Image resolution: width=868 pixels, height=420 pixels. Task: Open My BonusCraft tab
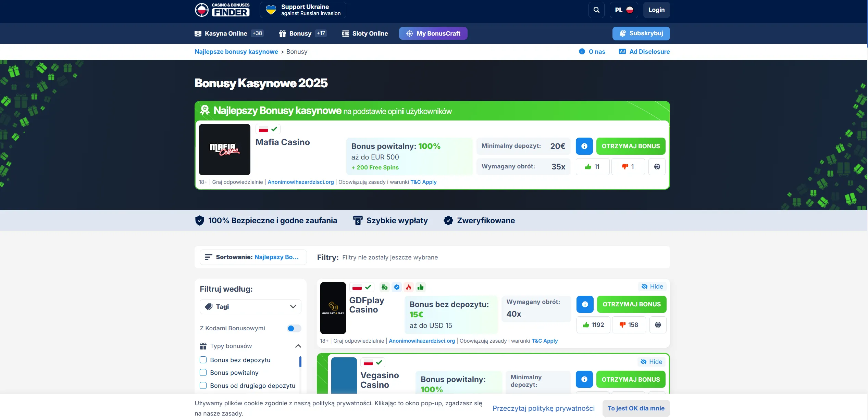pyautogui.click(x=433, y=34)
